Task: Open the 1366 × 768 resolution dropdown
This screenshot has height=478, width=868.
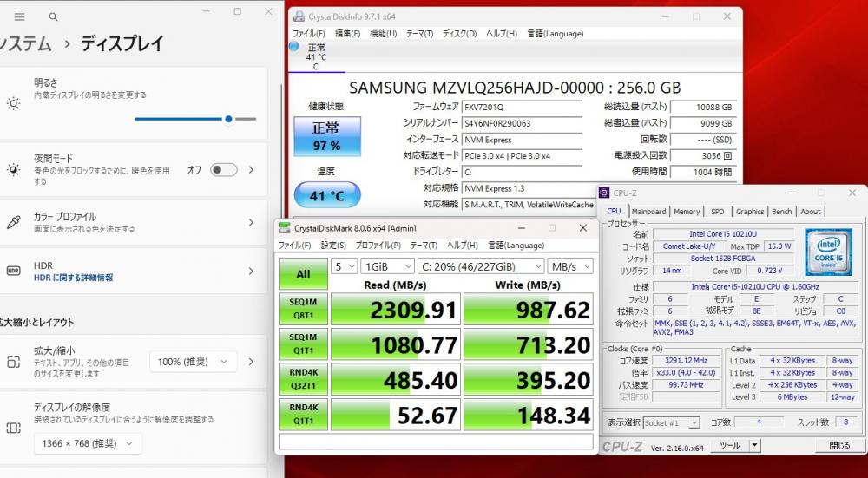Action: 88,443
